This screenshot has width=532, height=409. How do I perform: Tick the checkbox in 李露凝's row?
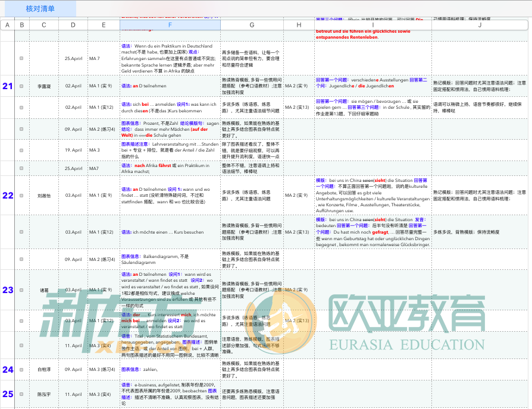(21, 86)
